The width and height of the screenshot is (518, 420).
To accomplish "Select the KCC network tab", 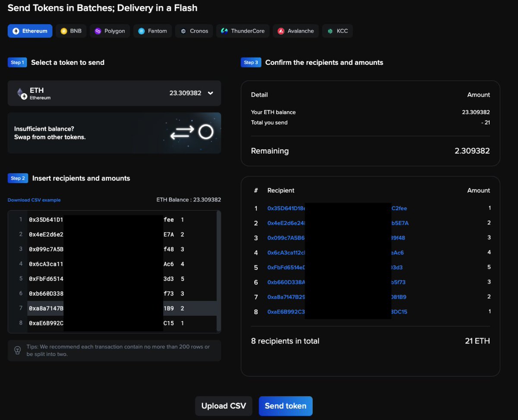I will [338, 31].
